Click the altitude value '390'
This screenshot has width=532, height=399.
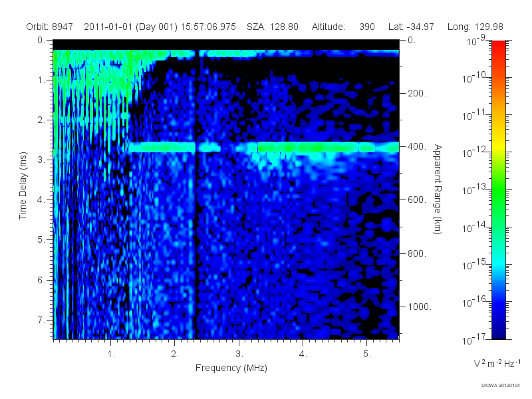[367, 27]
